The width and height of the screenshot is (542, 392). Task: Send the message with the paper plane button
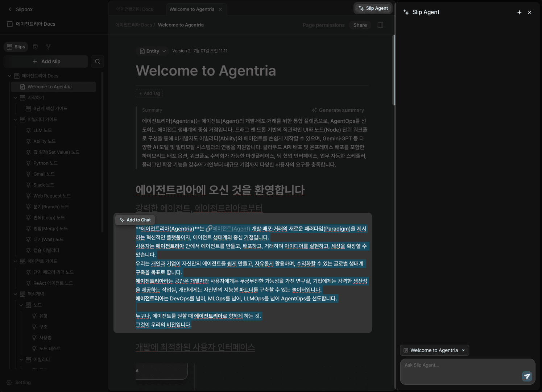point(527,376)
